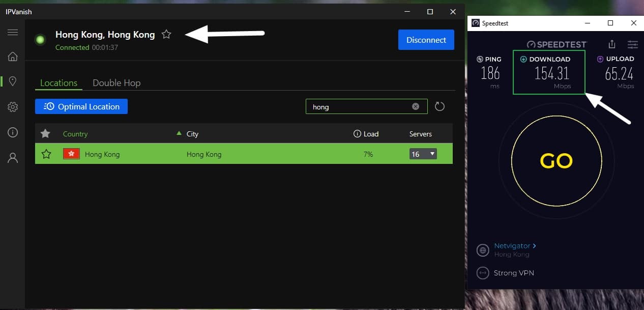Open the info icon in IPVanish sidebar
644x310 pixels.
point(13,132)
